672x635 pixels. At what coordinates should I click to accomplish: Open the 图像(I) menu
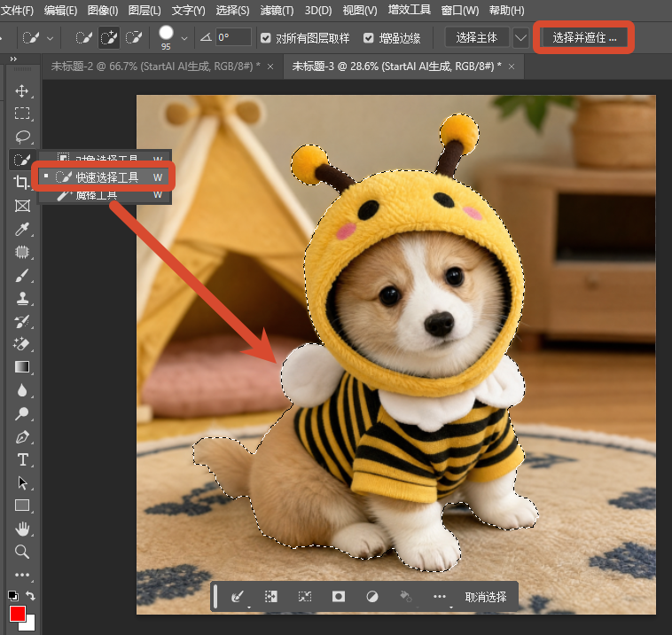click(x=103, y=11)
